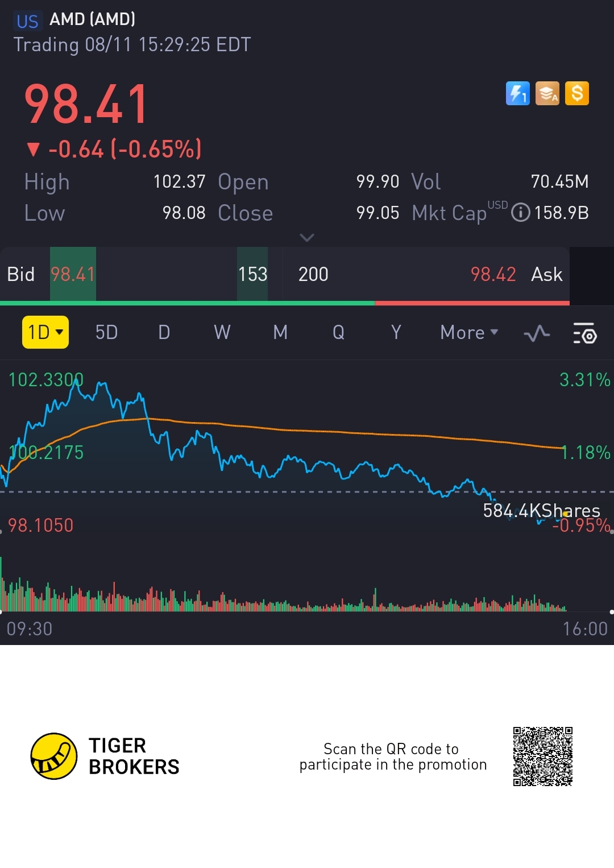Tap the QR code image
Viewport: 614px width, 868px height.
pyautogui.click(x=542, y=756)
